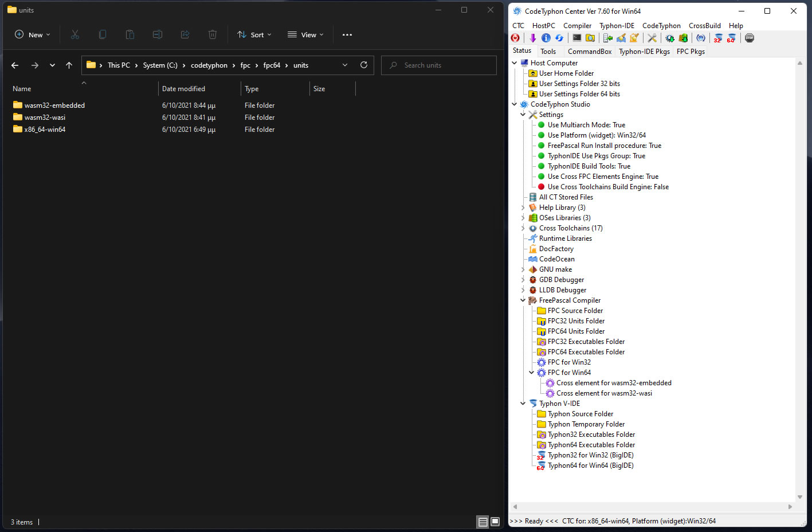The image size is (812, 532).
Task: Click Paste icon in the Explorer toolbar
Action: pos(130,34)
